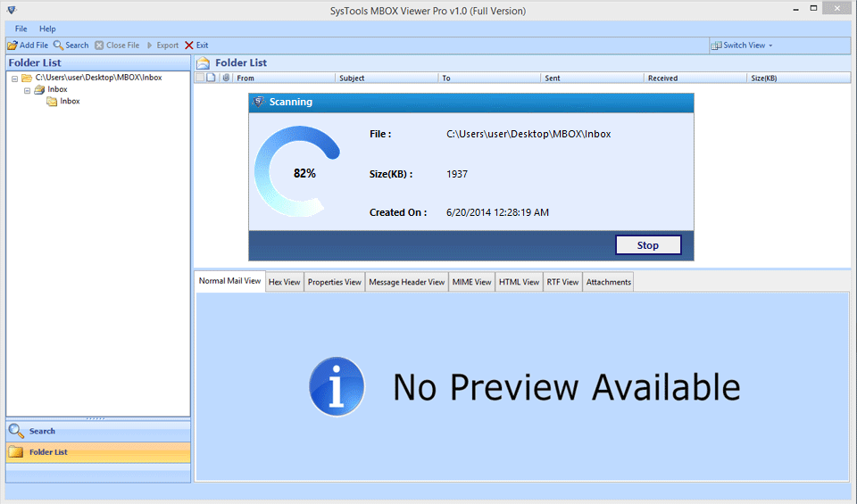Image resolution: width=857 pixels, height=504 pixels.
Task: Click the sidebar splitter grip dots
Action: pos(96,419)
